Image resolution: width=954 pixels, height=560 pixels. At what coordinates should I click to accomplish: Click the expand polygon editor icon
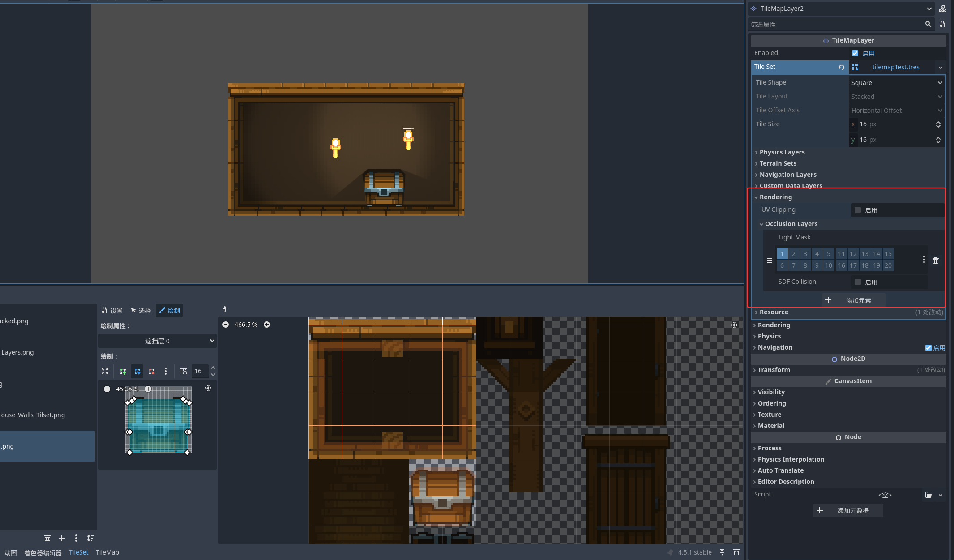pyautogui.click(x=105, y=371)
